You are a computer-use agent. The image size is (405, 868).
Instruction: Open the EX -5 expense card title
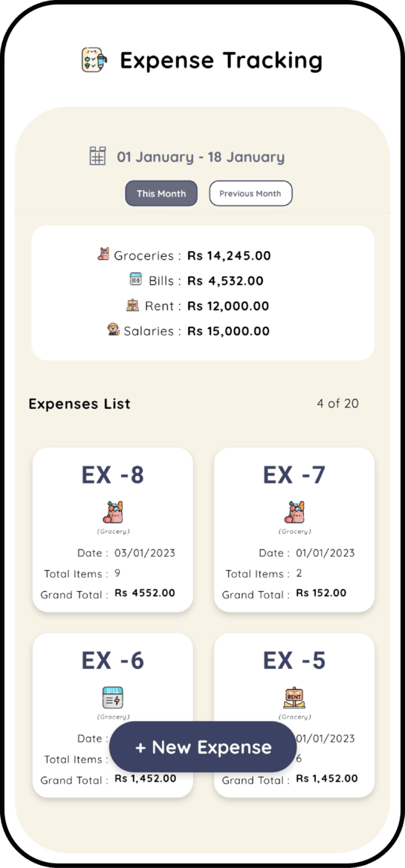click(294, 660)
